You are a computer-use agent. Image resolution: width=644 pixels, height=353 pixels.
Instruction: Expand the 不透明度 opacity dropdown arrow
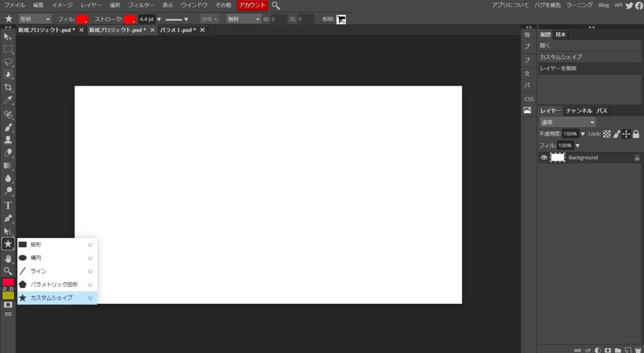(582, 134)
